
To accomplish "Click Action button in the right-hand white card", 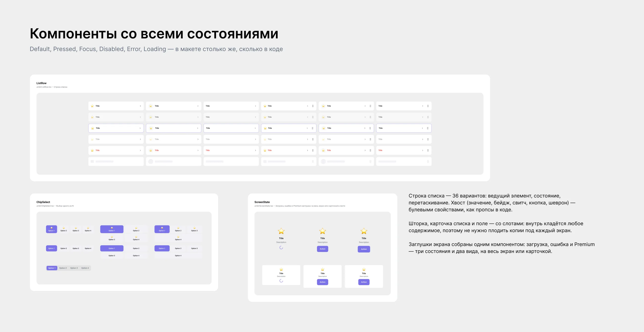I will (364, 282).
